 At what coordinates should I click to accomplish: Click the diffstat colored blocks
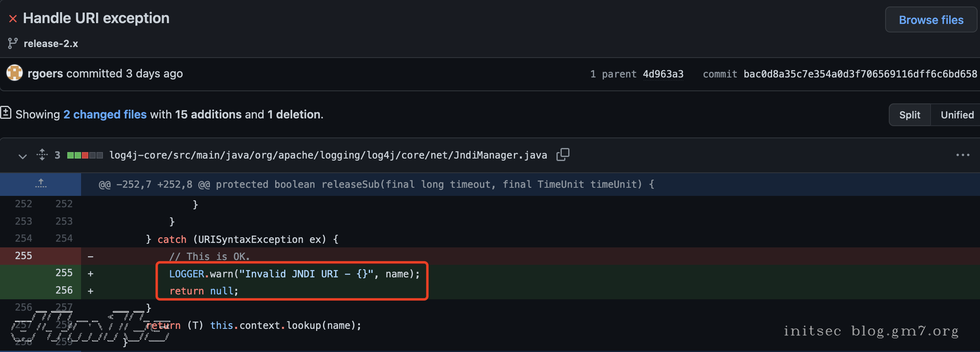pyautogui.click(x=85, y=155)
